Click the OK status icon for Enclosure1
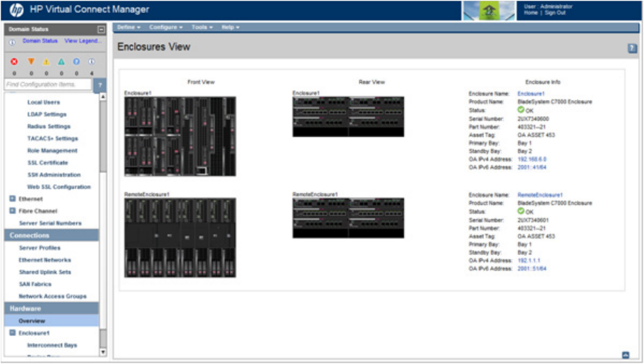The width and height of the screenshot is (644, 364). pyautogui.click(x=521, y=110)
